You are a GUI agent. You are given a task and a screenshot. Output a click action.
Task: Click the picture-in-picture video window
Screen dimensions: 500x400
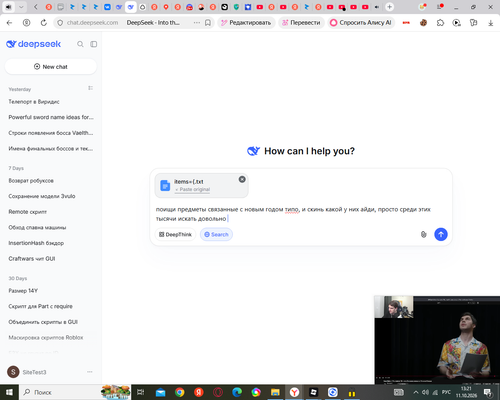pos(437,340)
